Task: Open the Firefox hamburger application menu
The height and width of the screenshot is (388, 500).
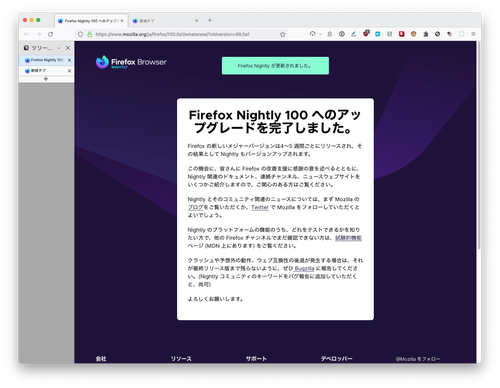Action: click(x=473, y=34)
